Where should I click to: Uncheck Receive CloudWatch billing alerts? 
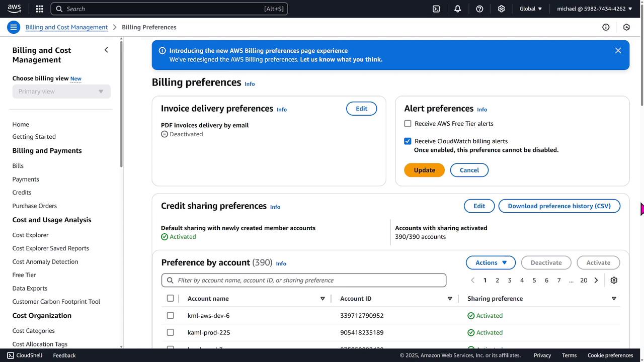(x=408, y=141)
